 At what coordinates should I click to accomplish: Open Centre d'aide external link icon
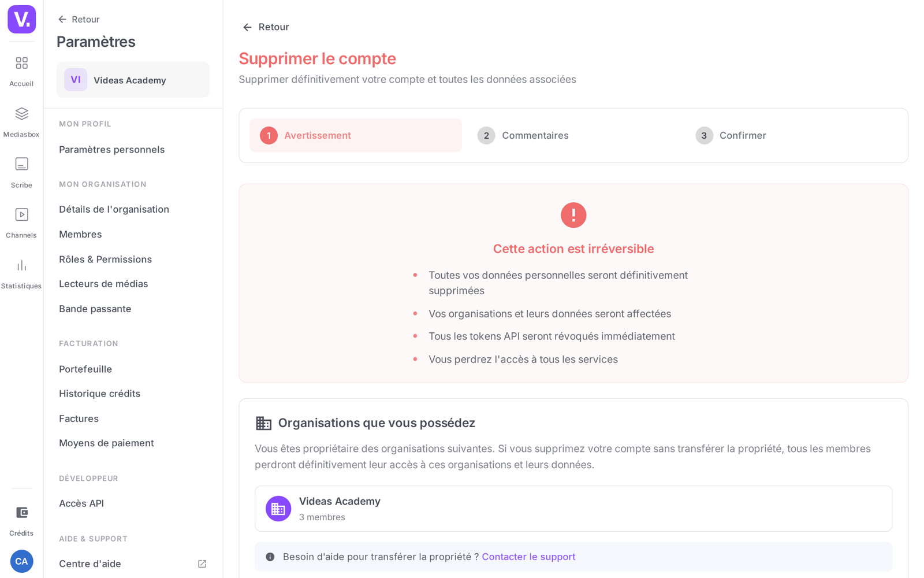click(202, 564)
